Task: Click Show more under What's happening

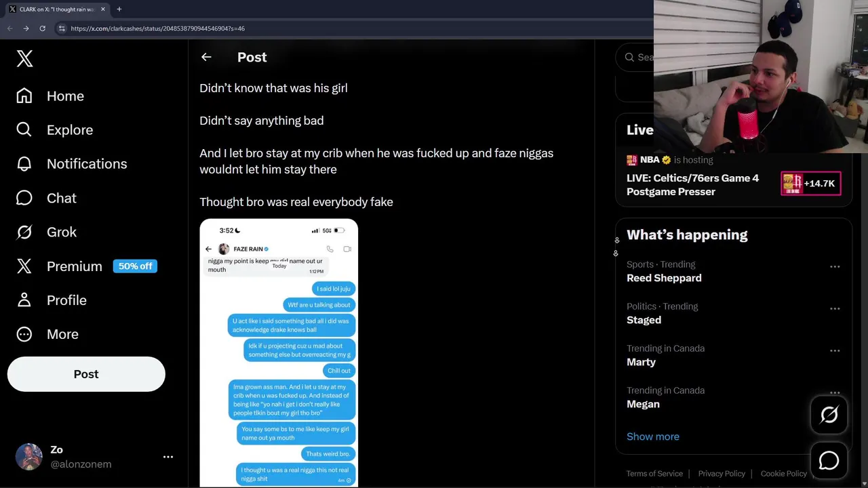Action: tap(653, 436)
